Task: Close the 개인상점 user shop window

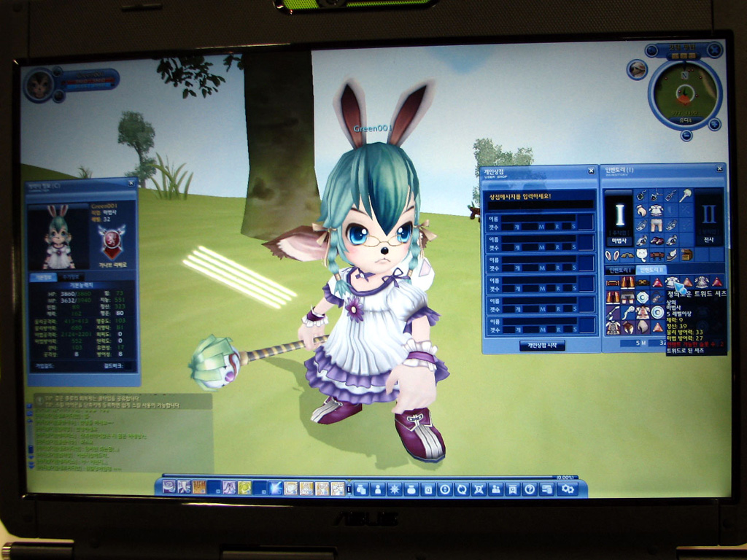Action: (x=591, y=171)
